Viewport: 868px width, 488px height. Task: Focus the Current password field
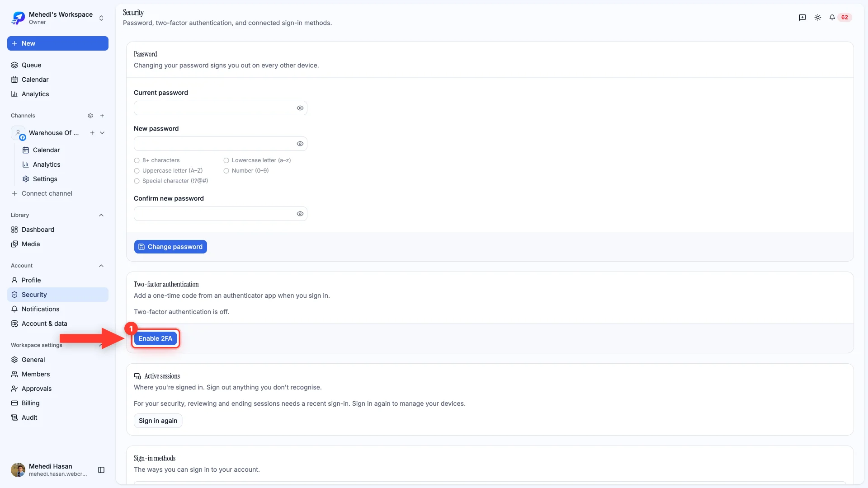pos(221,108)
